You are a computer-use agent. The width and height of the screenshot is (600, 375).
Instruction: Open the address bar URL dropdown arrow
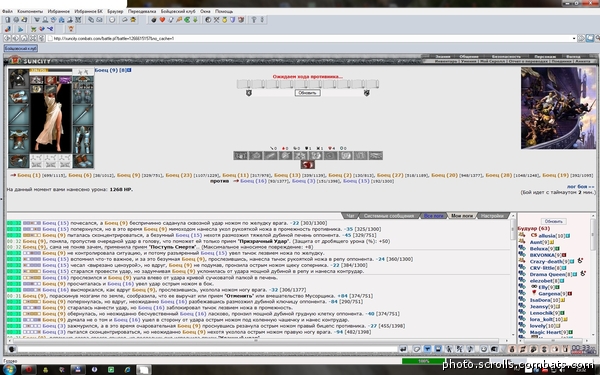[574, 38]
